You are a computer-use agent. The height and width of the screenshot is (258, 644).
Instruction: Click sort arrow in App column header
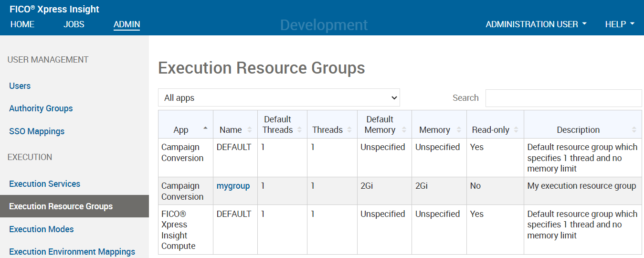point(205,129)
